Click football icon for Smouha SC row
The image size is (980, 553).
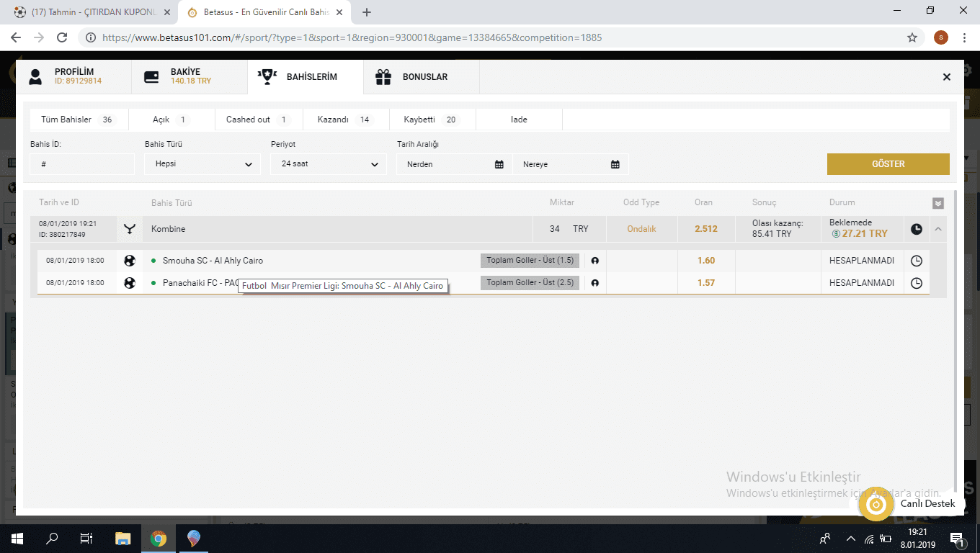tap(130, 261)
